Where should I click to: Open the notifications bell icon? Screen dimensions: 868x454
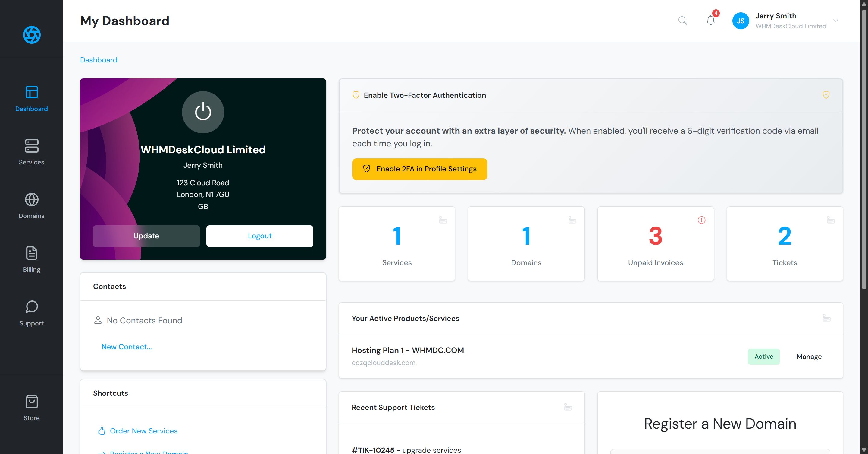(x=710, y=21)
